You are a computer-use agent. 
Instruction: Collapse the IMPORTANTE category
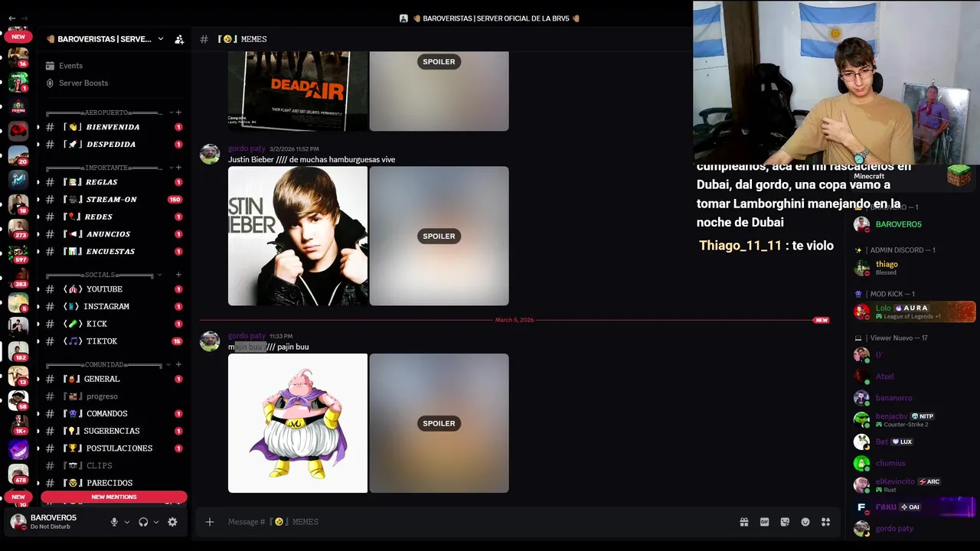[x=104, y=168]
